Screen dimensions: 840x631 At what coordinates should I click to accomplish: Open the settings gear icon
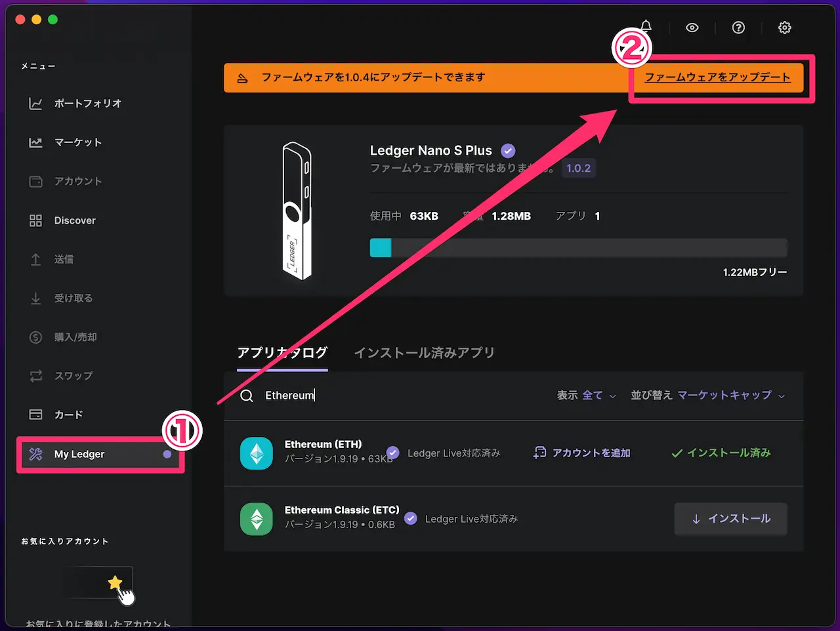pyautogui.click(x=784, y=28)
